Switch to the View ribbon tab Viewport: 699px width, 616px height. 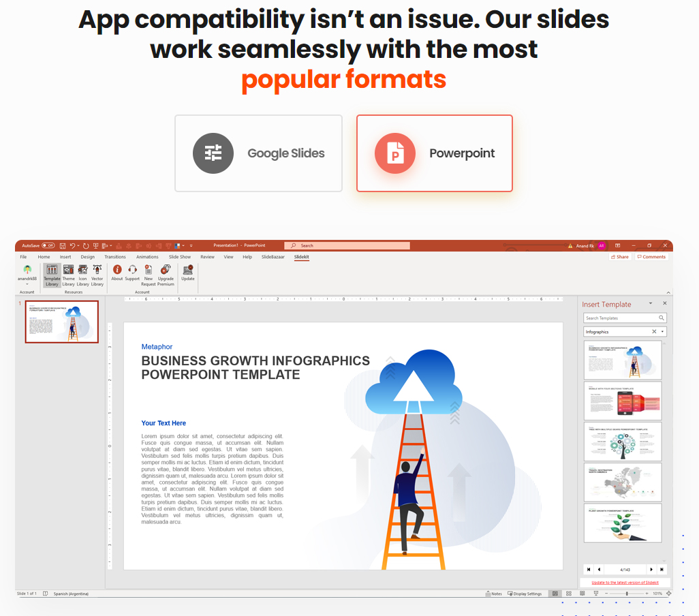[x=228, y=257]
